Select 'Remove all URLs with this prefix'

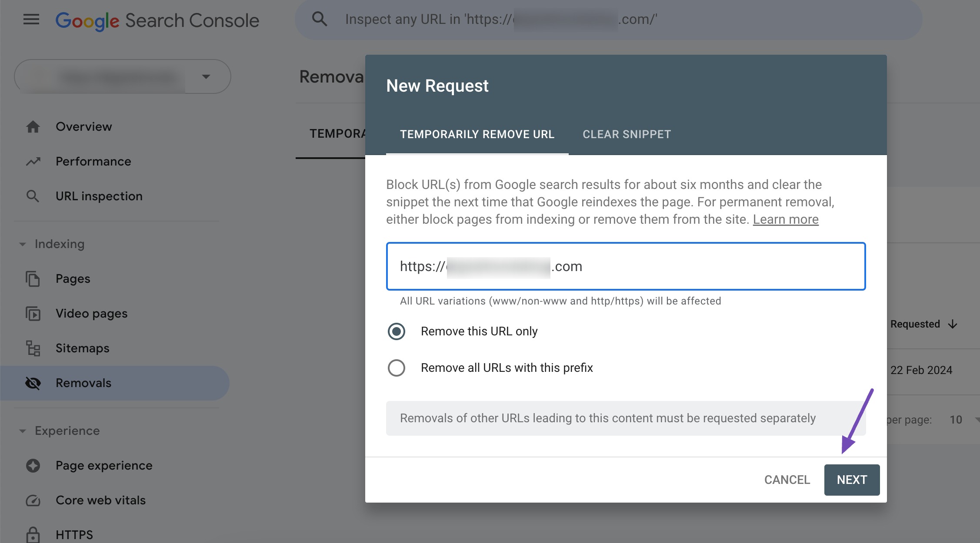(x=395, y=367)
